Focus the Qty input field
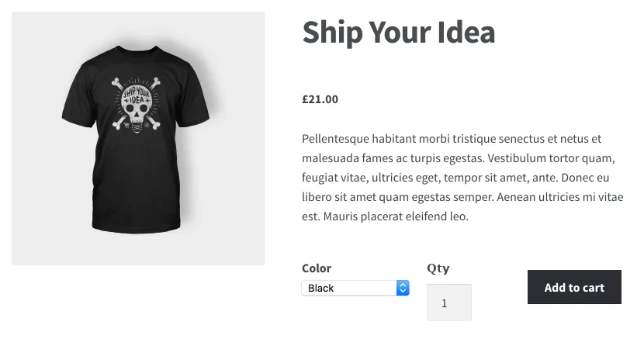644x353 pixels. [449, 303]
